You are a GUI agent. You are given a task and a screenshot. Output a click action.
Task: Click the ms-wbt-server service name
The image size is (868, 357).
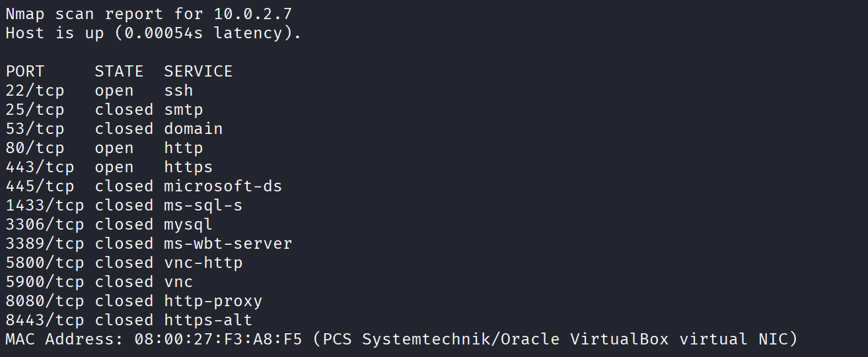click(228, 243)
